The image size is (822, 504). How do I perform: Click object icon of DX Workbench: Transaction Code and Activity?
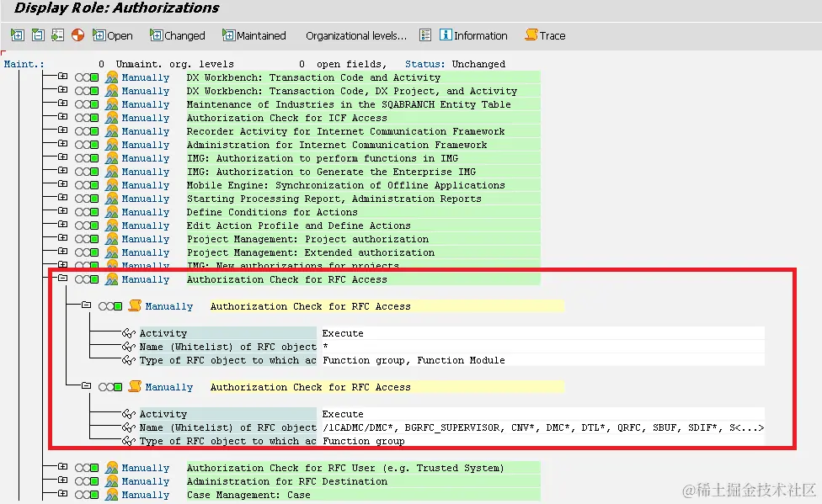tap(112, 77)
